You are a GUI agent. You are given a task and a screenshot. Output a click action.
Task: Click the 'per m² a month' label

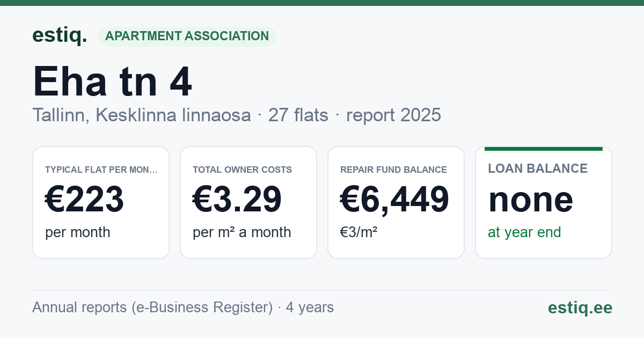point(241,232)
